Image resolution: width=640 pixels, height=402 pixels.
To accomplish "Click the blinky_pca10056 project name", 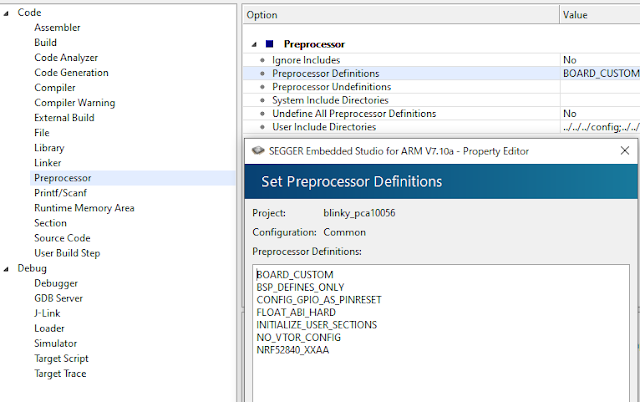I will click(359, 213).
